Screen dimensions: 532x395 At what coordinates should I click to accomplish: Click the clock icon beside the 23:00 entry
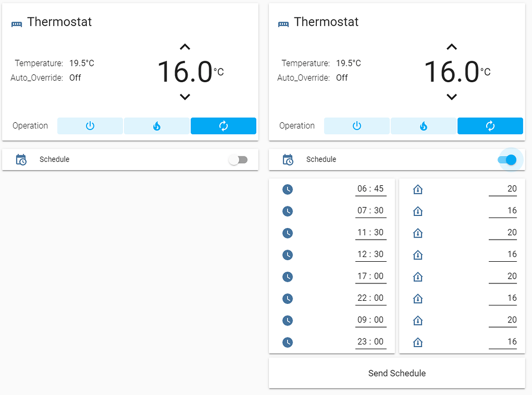click(287, 342)
